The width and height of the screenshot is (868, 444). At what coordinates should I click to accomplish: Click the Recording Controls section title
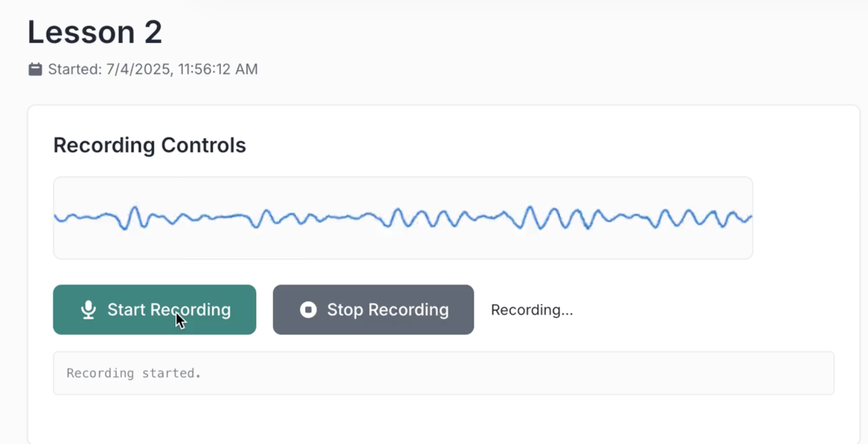(x=150, y=145)
